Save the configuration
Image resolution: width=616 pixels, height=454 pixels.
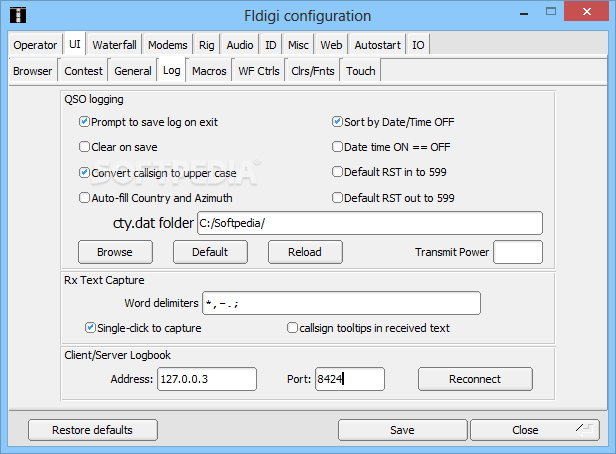click(x=402, y=430)
